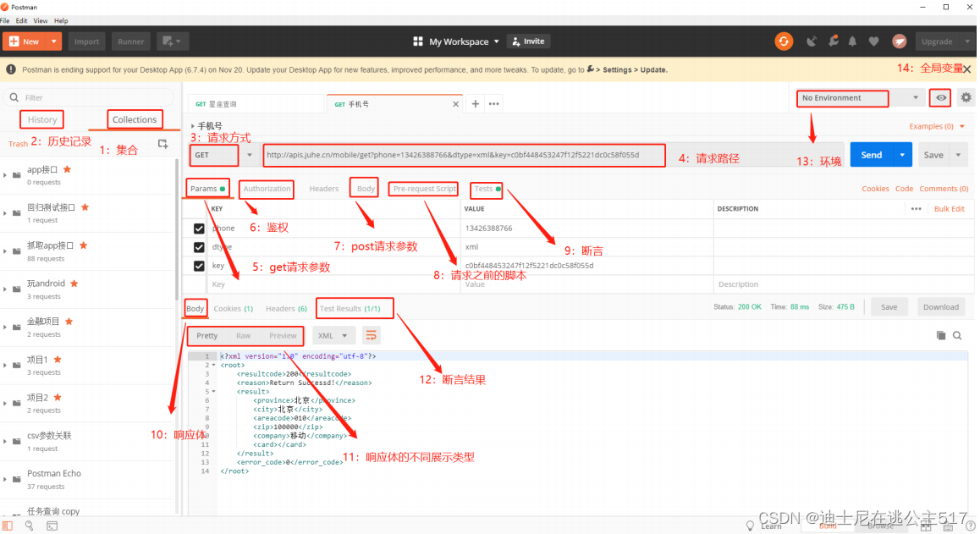Screen dimensions: 980x534
Task: Open the tab options ellipsis menu
Action: pyautogui.click(x=493, y=104)
